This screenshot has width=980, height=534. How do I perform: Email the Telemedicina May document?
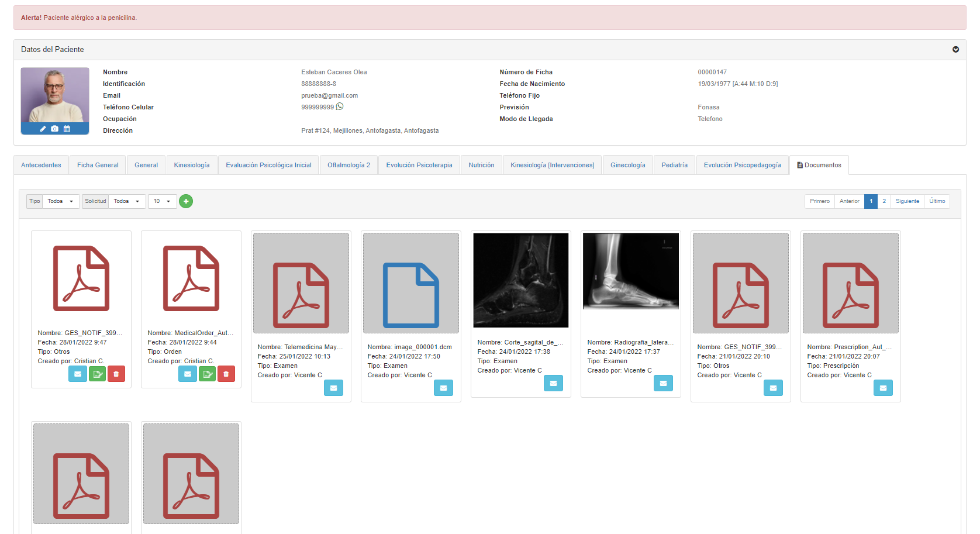pos(333,388)
